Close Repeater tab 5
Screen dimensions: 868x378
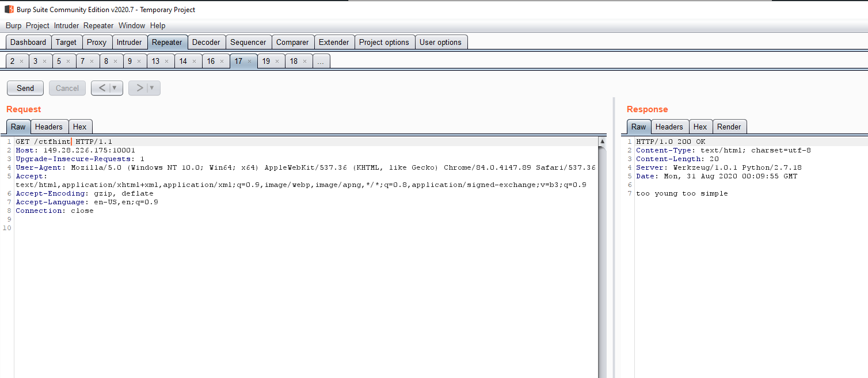[x=67, y=62]
